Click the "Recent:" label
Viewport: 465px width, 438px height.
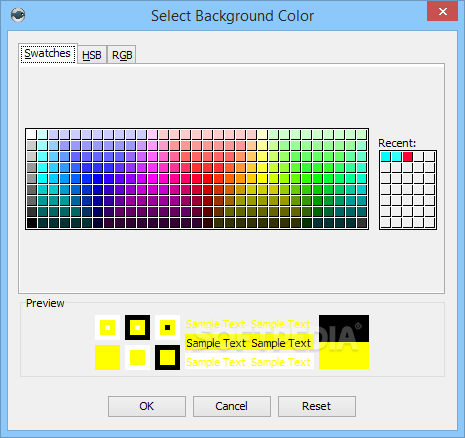tap(397, 143)
